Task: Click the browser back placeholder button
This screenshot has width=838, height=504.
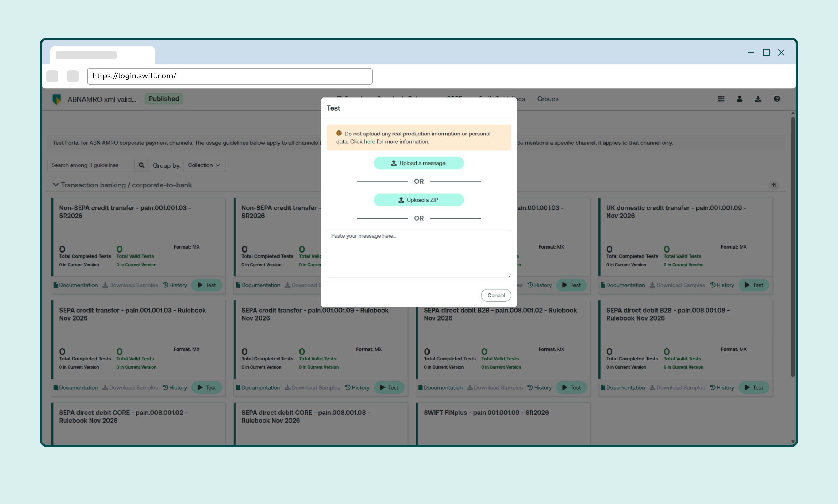Action: [x=52, y=76]
